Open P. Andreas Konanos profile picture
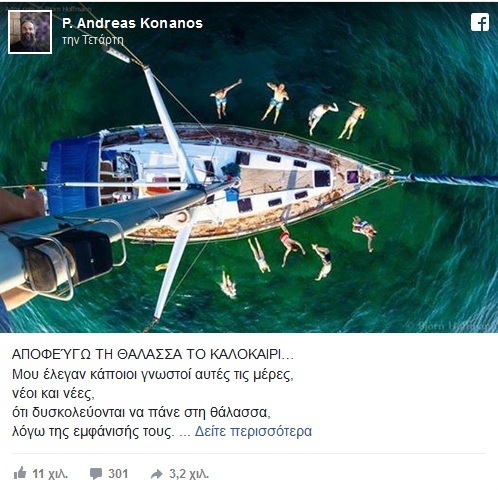 pos(30,32)
